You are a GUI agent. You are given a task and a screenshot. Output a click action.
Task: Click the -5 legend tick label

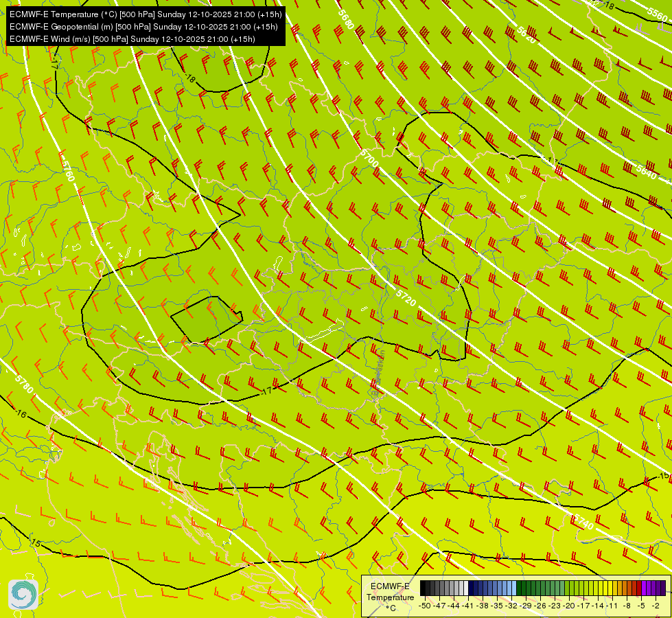[x=641, y=606]
